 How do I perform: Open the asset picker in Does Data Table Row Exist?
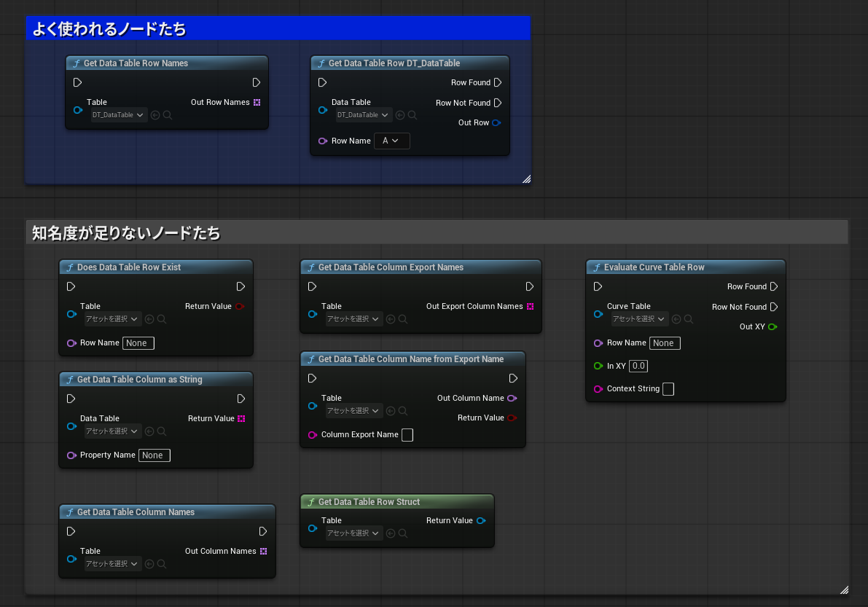click(112, 319)
